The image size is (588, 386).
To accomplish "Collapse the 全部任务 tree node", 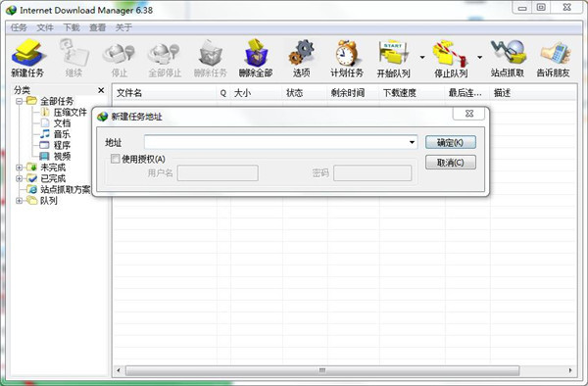I will (x=19, y=101).
